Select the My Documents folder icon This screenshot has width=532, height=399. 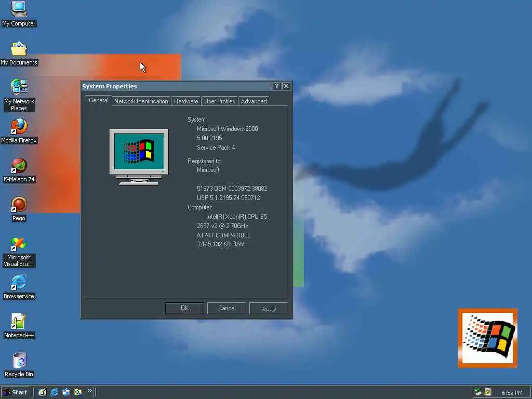(19, 54)
